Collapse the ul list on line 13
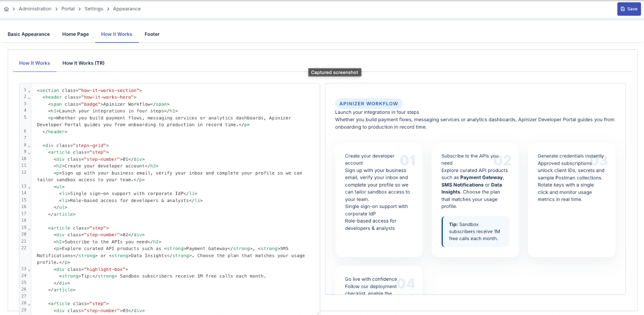This screenshot has height=315, width=644. (29, 187)
